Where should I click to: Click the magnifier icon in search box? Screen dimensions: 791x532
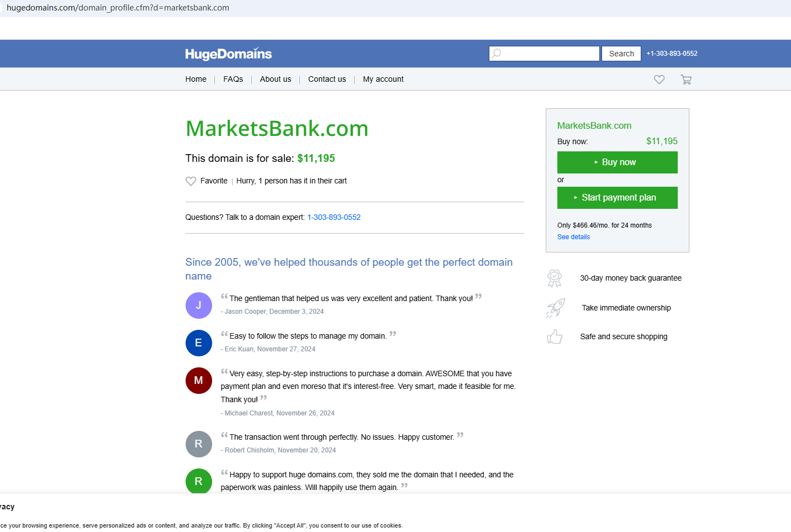[x=497, y=54]
